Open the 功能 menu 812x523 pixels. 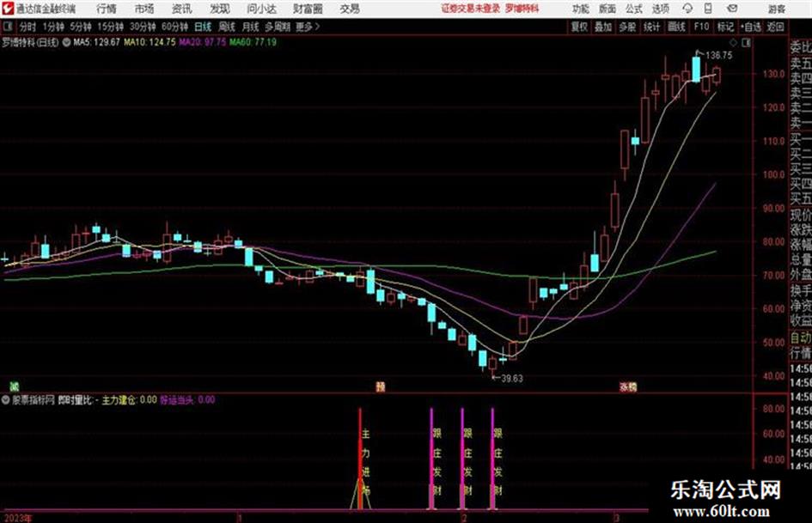(581, 9)
